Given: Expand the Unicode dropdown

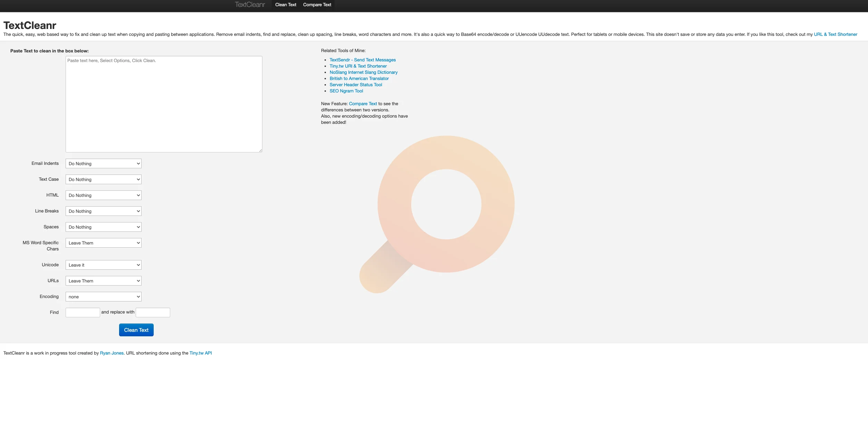Looking at the screenshot, I should [103, 265].
